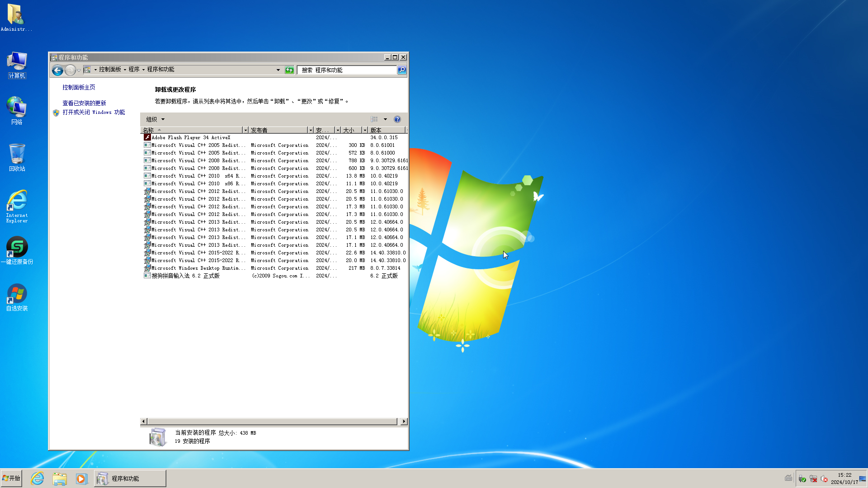
Task: Open the help question mark icon
Action: click(397, 119)
